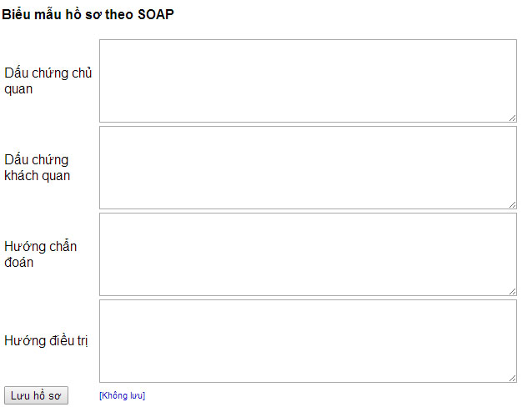Select the Dấu chứng chủ quan label
Screen dimensions: 532x407
(48, 81)
